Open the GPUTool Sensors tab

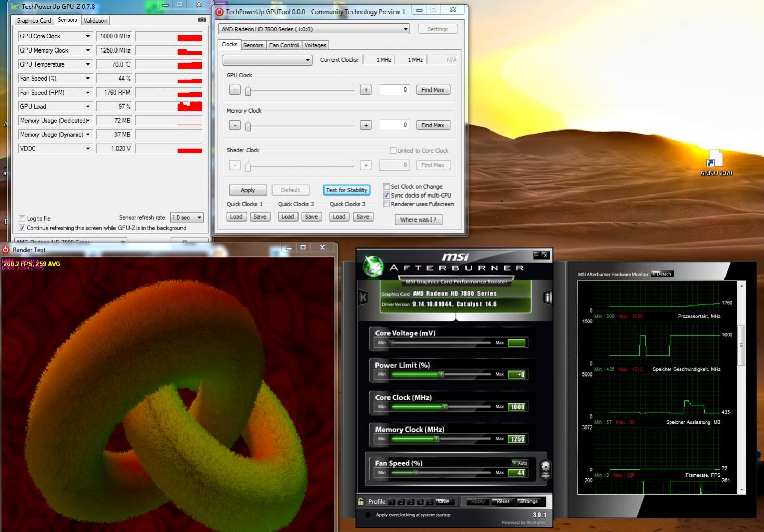click(253, 45)
